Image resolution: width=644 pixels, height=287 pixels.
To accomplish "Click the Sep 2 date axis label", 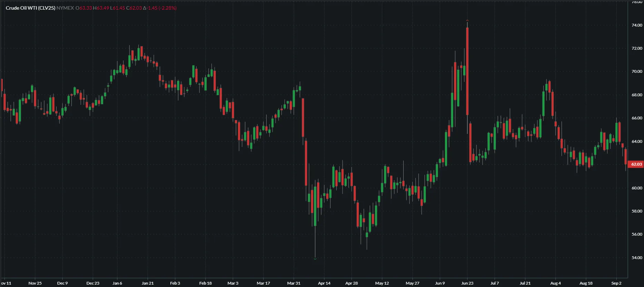I will pos(616,283).
